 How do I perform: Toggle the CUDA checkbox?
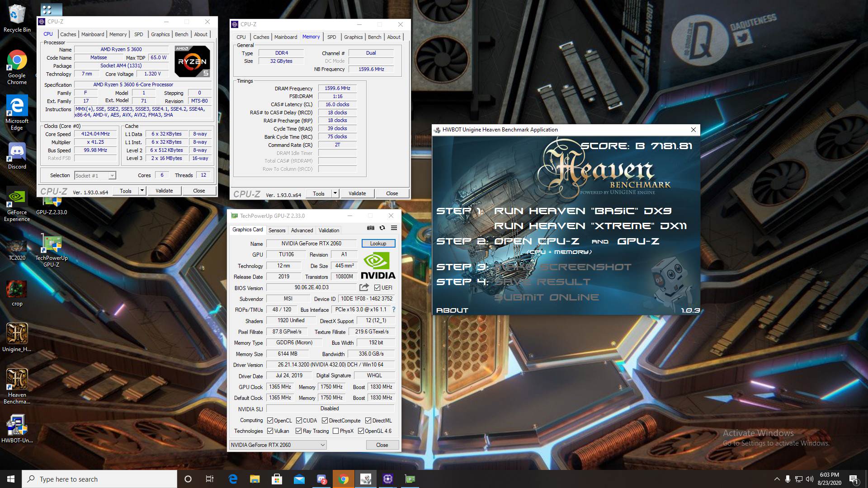pyautogui.click(x=299, y=421)
